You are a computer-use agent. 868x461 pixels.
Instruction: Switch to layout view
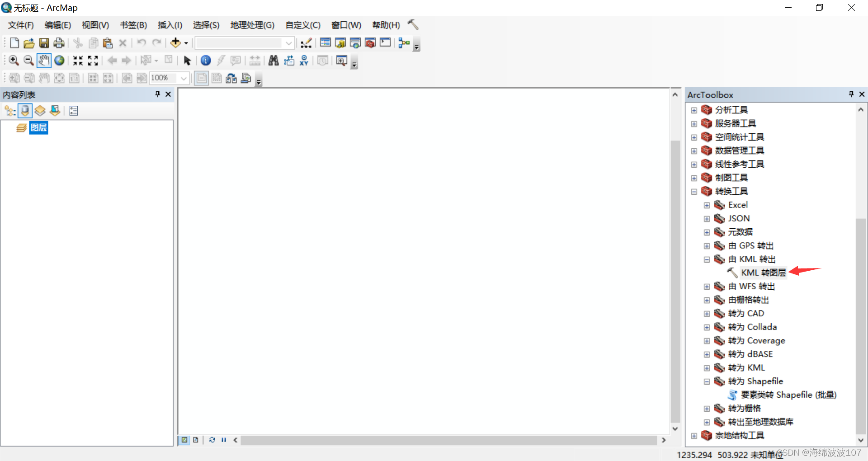[x=196, y=440]
